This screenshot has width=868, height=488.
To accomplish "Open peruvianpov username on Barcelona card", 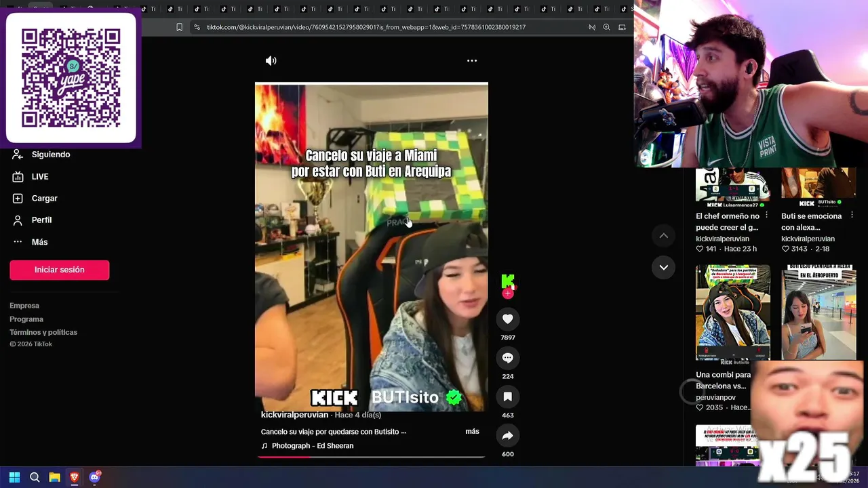I will click(715, 397).
